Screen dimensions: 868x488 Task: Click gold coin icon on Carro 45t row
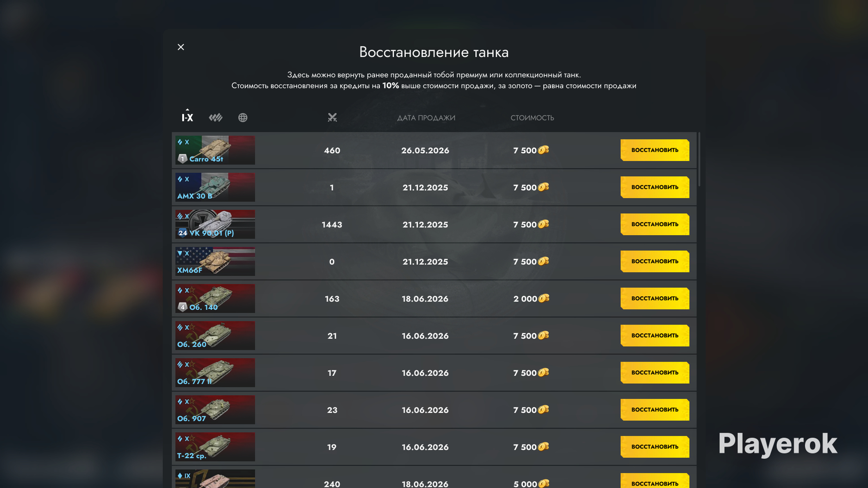point(543,150)
